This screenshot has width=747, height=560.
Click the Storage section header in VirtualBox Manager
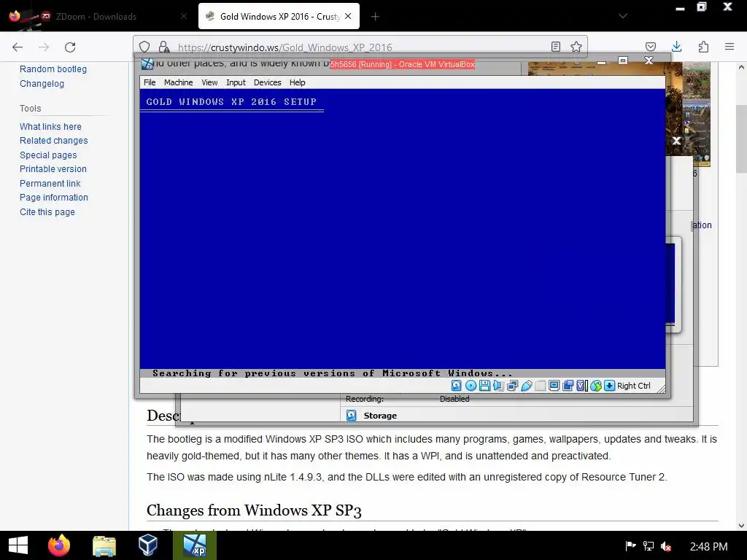pyautogui.click(x=380, y=416)
